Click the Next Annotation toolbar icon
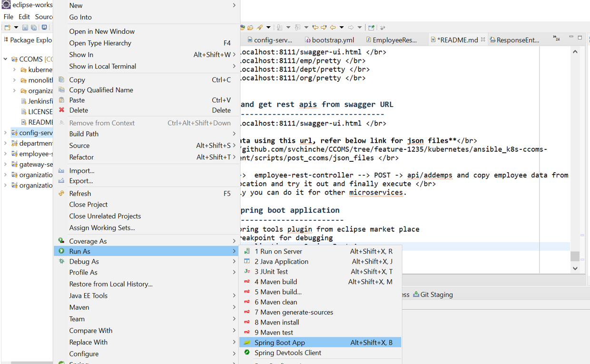This screenshot has height=364, width=590. pos(279,28)
